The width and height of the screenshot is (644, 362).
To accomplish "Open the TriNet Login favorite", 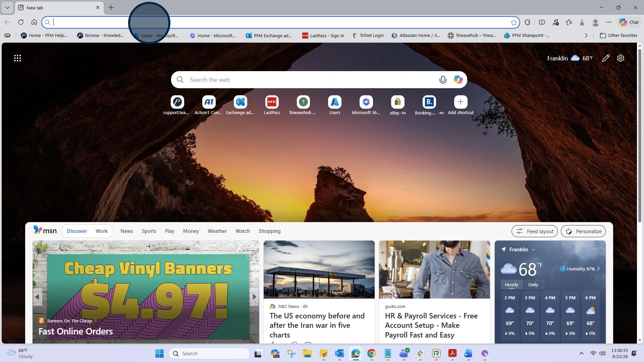I will [368, 35].
